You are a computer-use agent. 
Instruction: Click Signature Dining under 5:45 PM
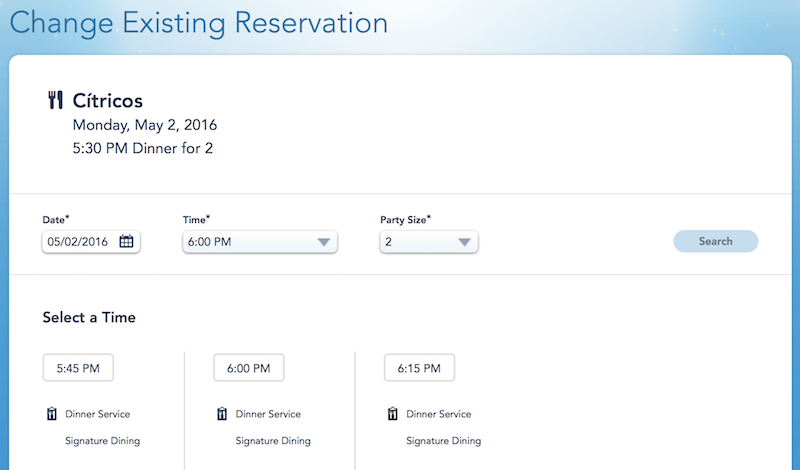tap(103, 441)
